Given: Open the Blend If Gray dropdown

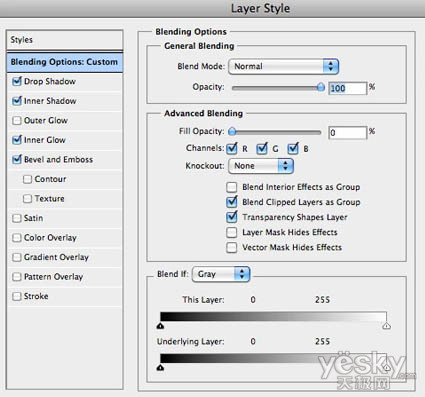Looking at the screenshot, I should pos(221,274).
